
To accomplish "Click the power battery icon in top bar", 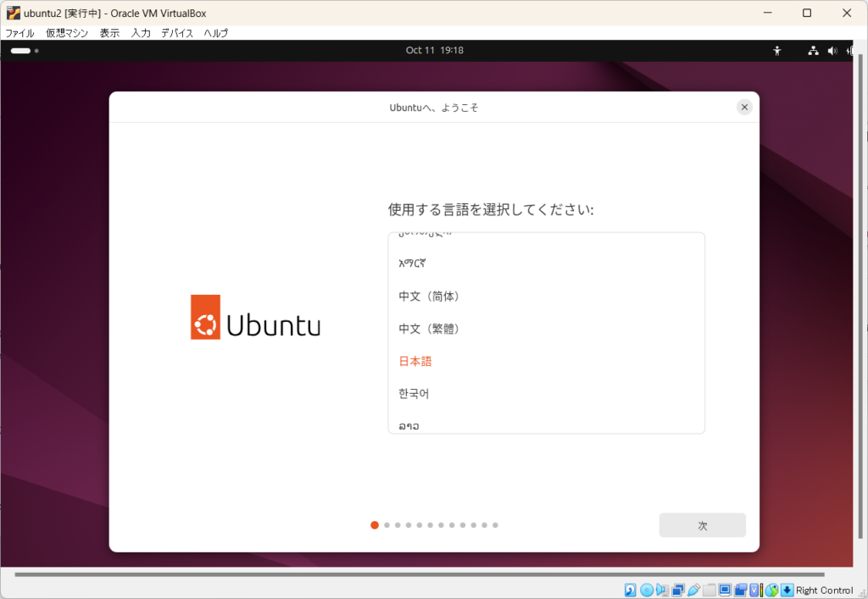I will [x=849, y=51].
